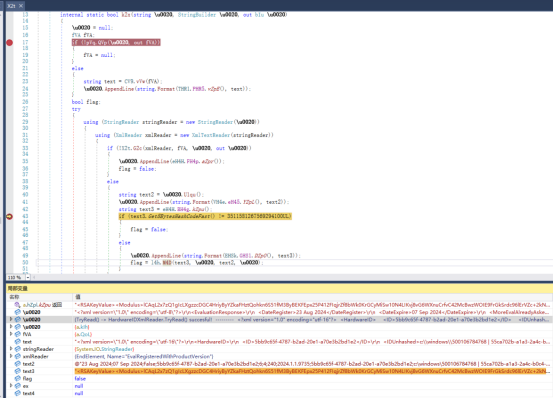This screenshot has width=553, height=399.
Task: Click the variable icon for text
Action: tap(17, 342)
